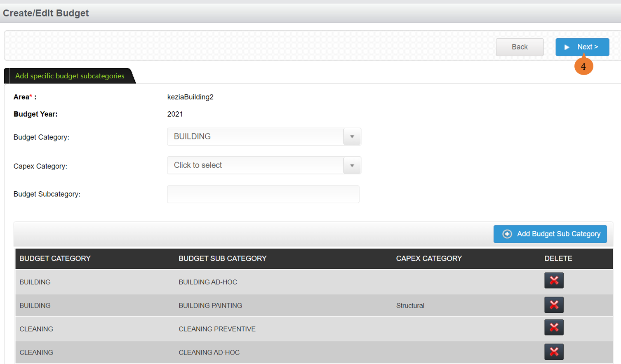Viewport: 621px width, 364px height.
Task: Click the budget year value '2021'
Action: tap(175, 114)
